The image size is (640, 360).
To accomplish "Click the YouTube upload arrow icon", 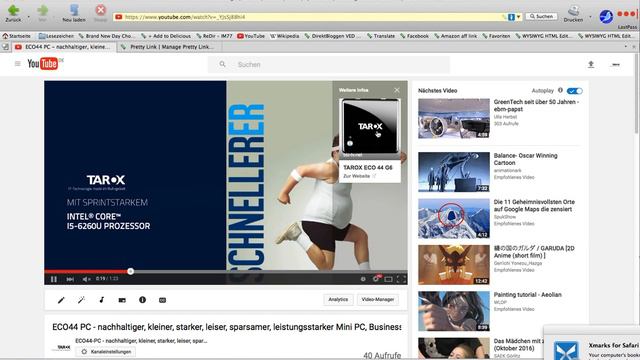I will click(591, 64).
